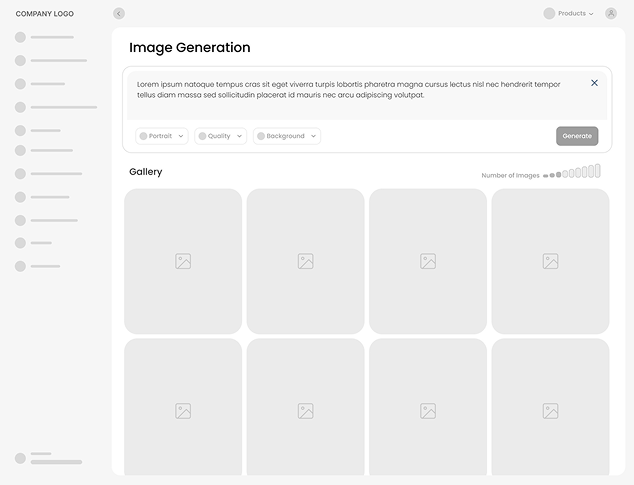The width and height of the screenshot is (634, 485).
Task: Collapse the sidebar with the back chevron
Action: coord(119,14)
